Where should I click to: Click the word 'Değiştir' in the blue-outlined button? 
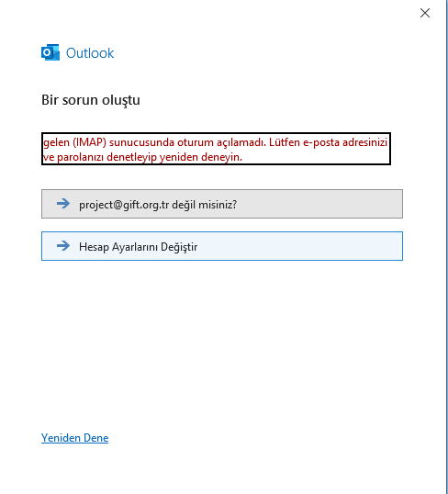coord(179,247)
